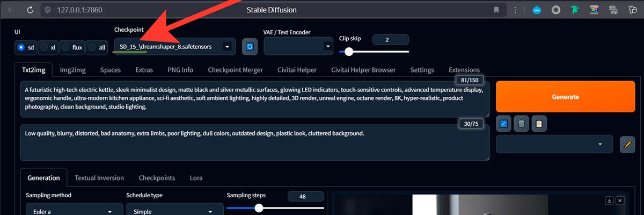644x215 pixels.
Task: Select the Lora sub-tab
Action: (x=196, y=178)
